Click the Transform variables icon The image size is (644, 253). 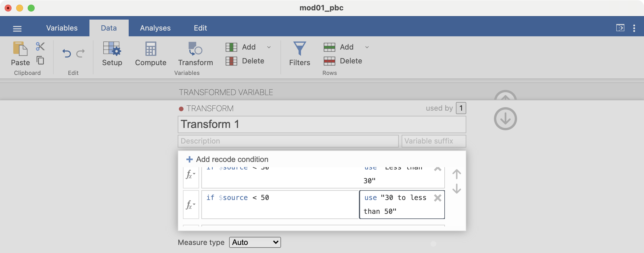coord(195,54)
